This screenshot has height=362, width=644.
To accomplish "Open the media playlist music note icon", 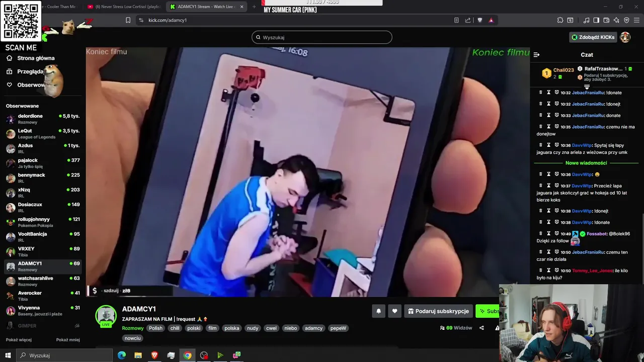I will tap(586, 20).
